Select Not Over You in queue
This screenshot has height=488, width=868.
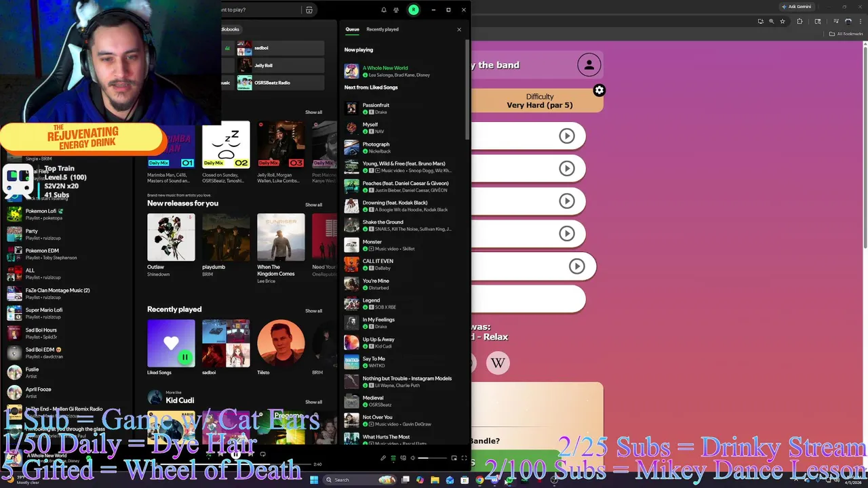pos(403,420)
